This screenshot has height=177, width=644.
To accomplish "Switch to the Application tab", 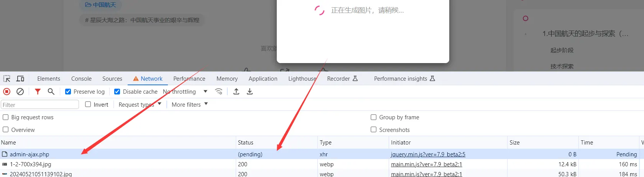I will [263, 79].
